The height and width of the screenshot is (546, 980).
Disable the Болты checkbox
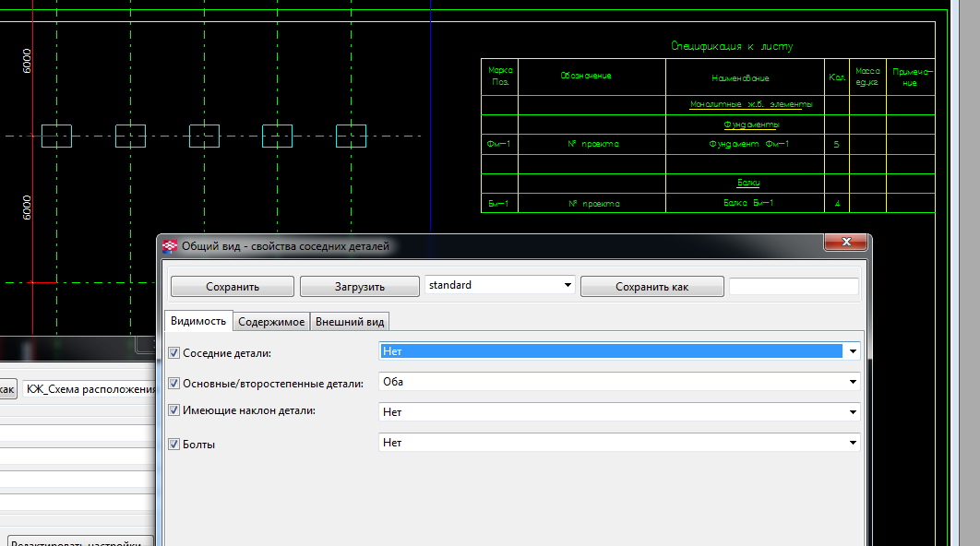(173, 444)
